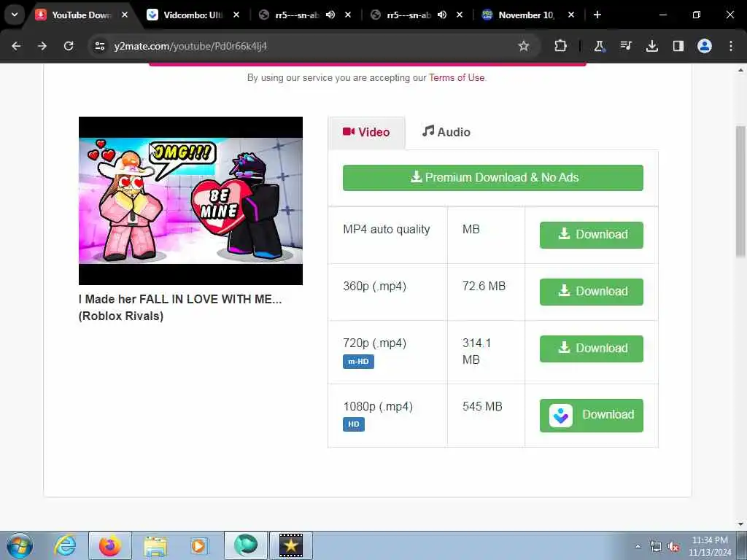Screen dimensions: 747x560
Task: Download the 1080p (.mp4) video
Action: tap(591, 415)
